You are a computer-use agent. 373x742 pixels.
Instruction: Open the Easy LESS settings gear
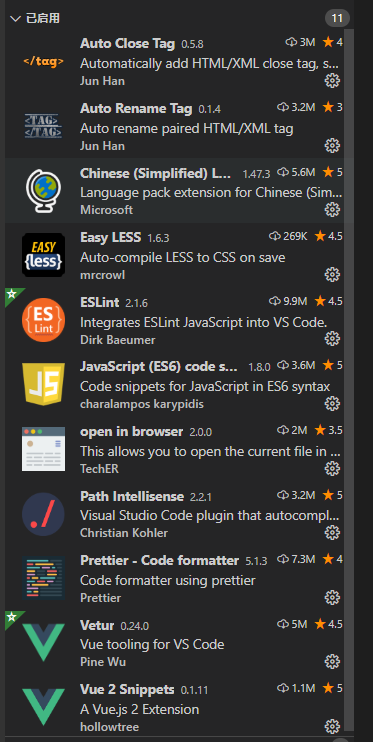(332, 274)
